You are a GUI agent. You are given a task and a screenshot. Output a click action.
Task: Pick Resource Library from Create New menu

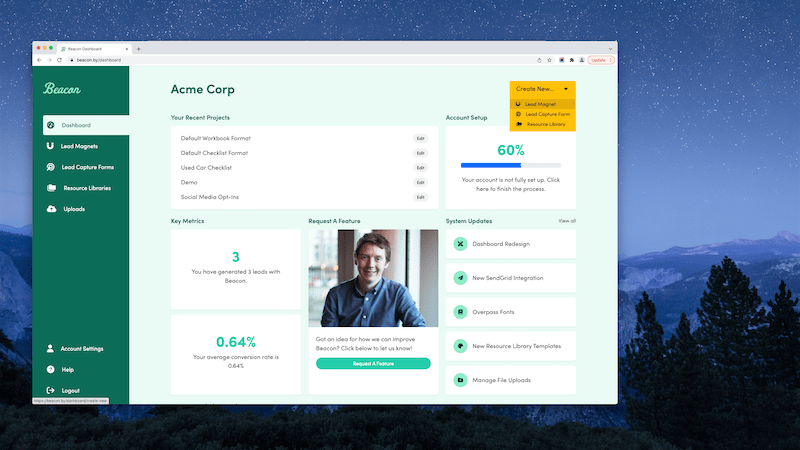(x=545, y=124)
